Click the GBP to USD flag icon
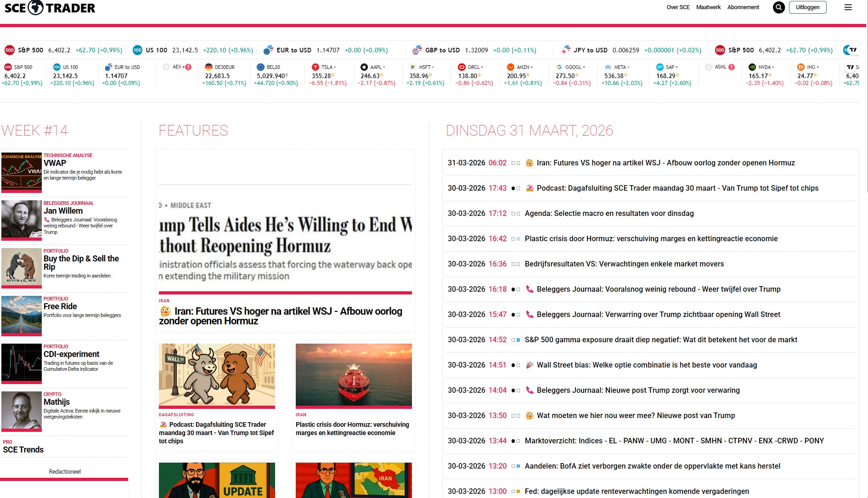 pyautogui.click(x=417, y=50)
